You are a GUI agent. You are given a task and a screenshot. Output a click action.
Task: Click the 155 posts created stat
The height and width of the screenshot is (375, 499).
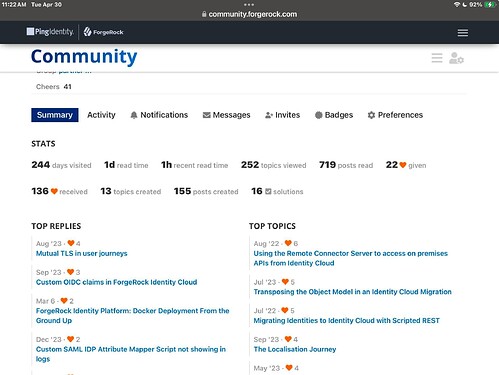click(x=206, y=191)
